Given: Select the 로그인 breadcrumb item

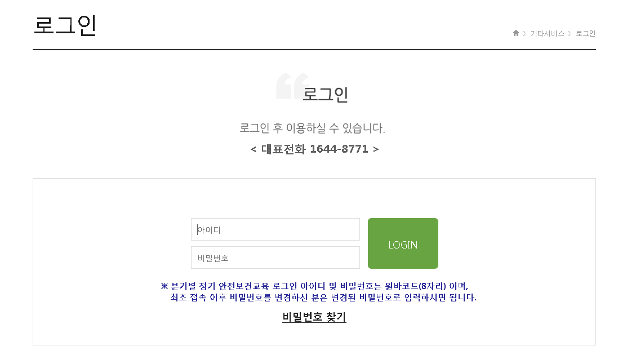Looking at the screenshot, I should pos(585,33).
